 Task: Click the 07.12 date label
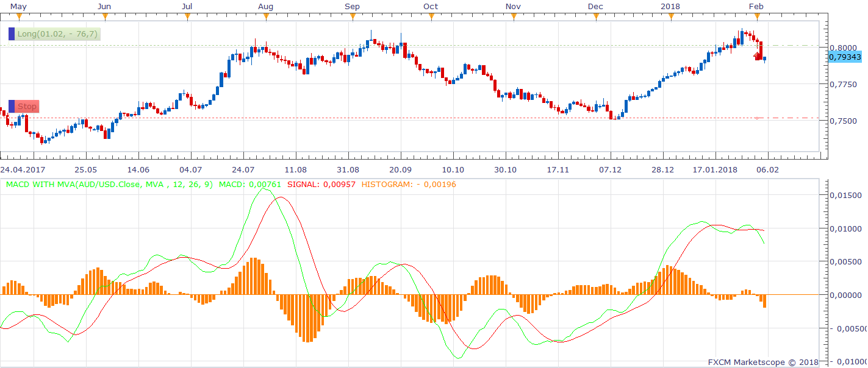[x=611, y=169]
